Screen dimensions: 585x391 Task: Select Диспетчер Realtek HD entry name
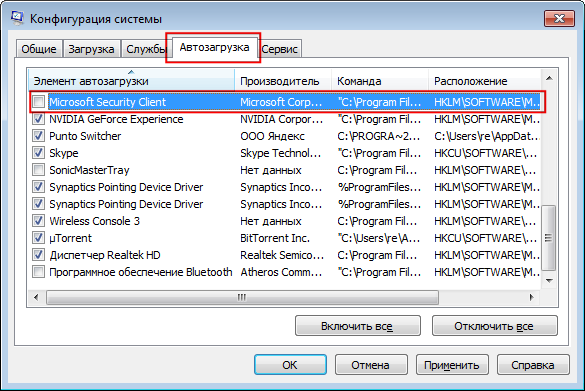pos(105,255)
